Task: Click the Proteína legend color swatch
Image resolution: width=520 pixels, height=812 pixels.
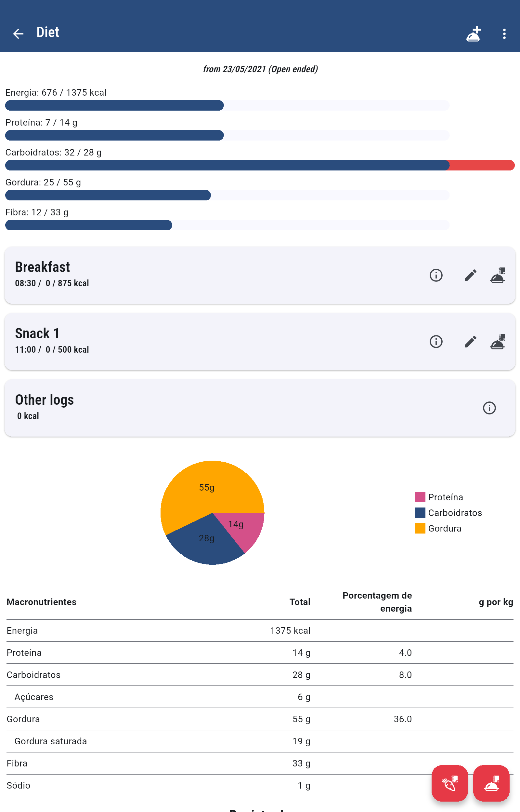Action: [x=420, y=497]
